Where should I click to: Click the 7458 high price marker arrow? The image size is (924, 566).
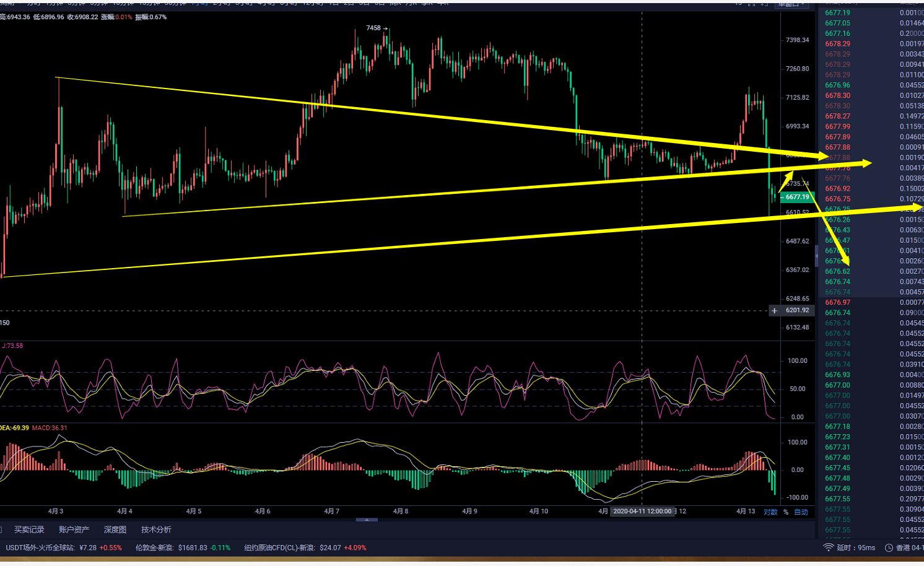pyautogui.click(x=377, y=28)
